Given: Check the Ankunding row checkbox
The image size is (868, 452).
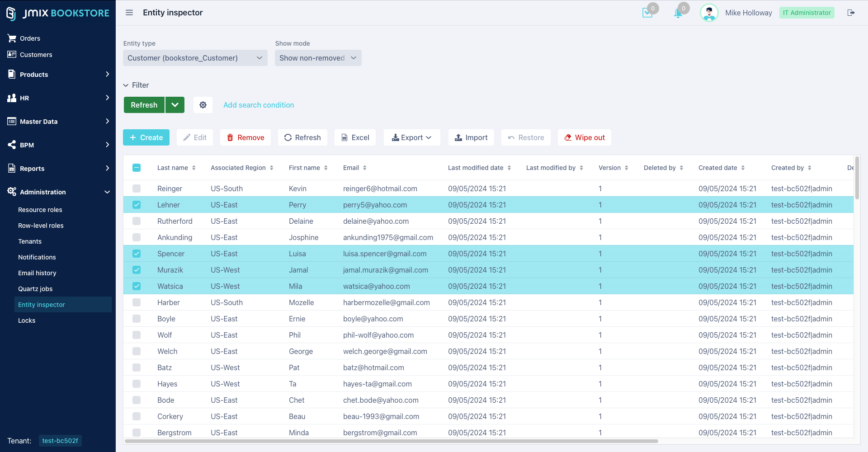Looking at the screenshot, I should click(137, 237).
